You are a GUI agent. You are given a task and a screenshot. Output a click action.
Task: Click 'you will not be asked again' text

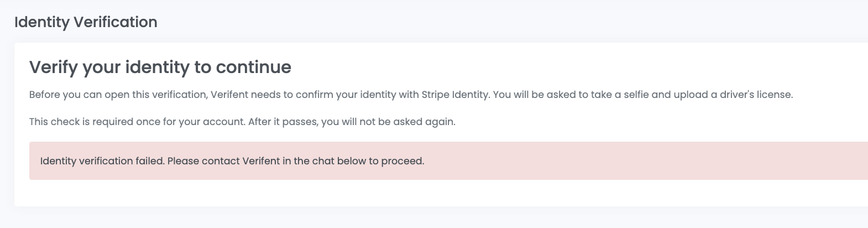tap(387, 122)
